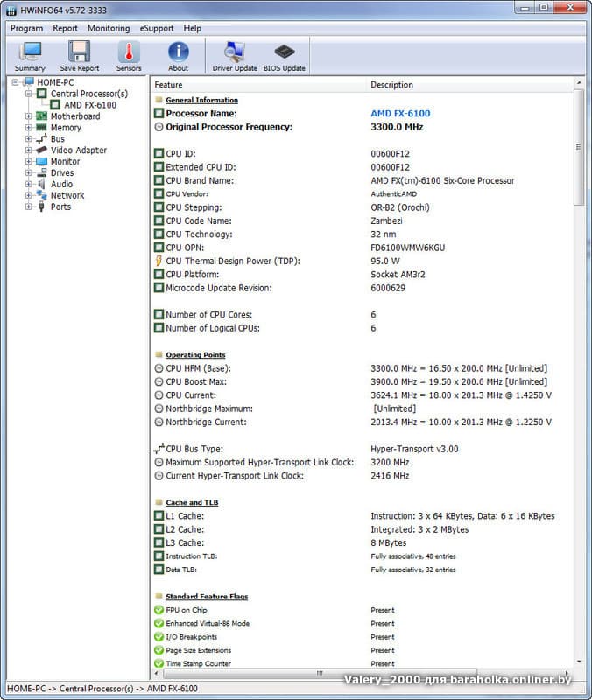Click the CPU Bus Type icon
This screenshot has width=592, height=700.
tap(159, 449)
